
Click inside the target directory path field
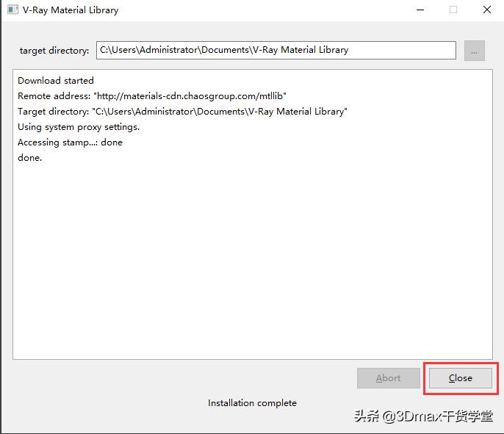276,50
